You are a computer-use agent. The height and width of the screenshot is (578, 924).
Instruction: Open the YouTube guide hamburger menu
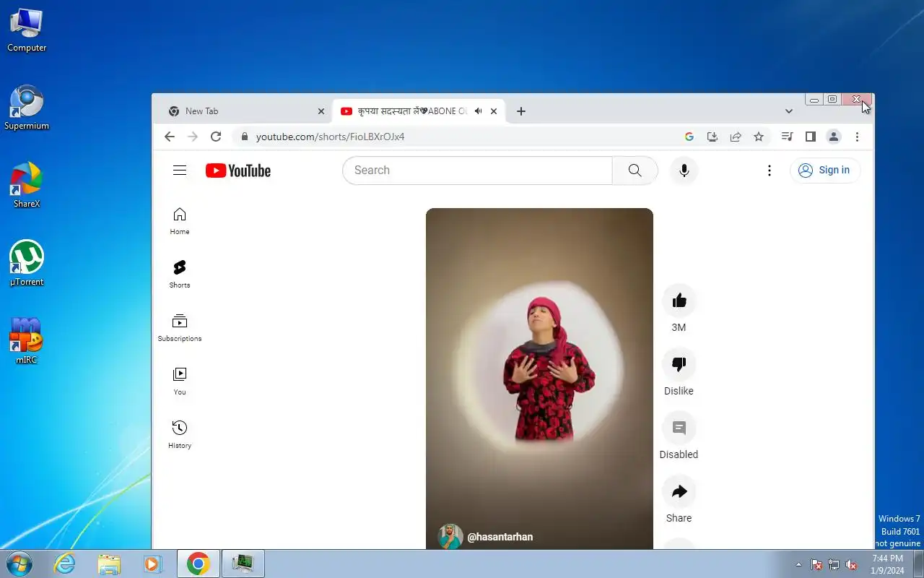point(180,171)
